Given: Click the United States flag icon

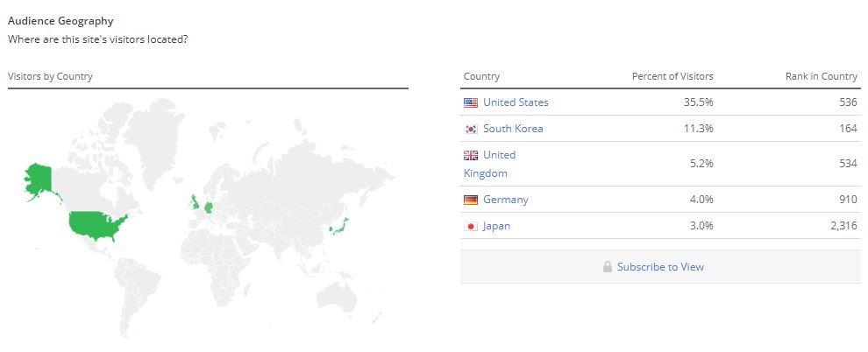Looking at the screenshot, I should point(471,102).
